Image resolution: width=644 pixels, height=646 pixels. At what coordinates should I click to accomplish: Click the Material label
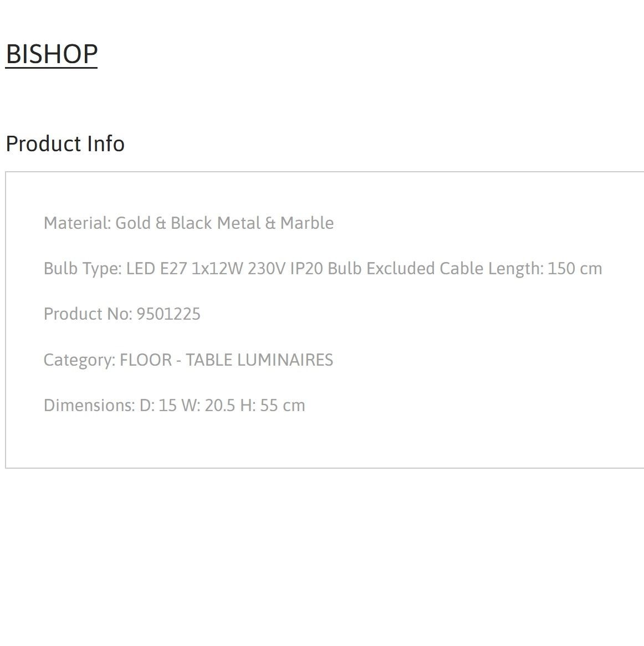coord(78,223)
